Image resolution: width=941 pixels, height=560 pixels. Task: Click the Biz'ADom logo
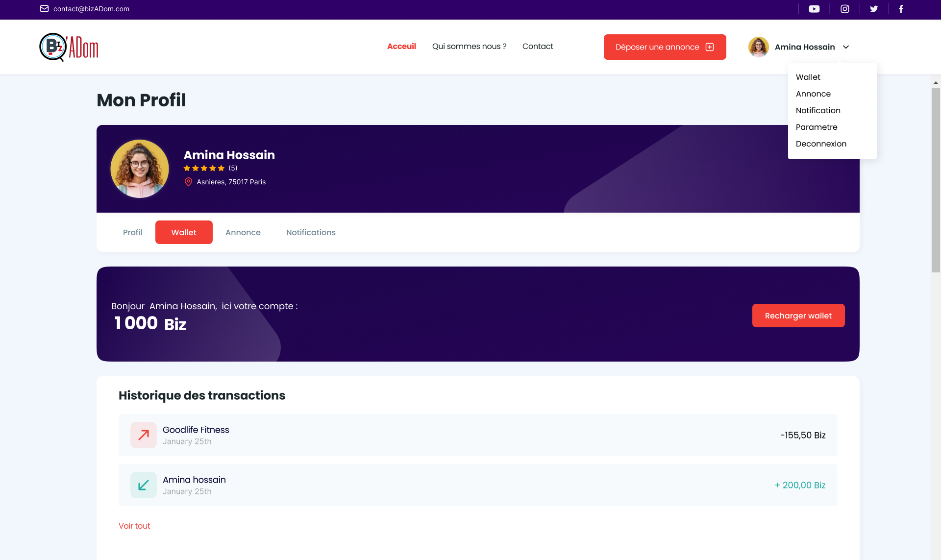(x=69, y=47)
